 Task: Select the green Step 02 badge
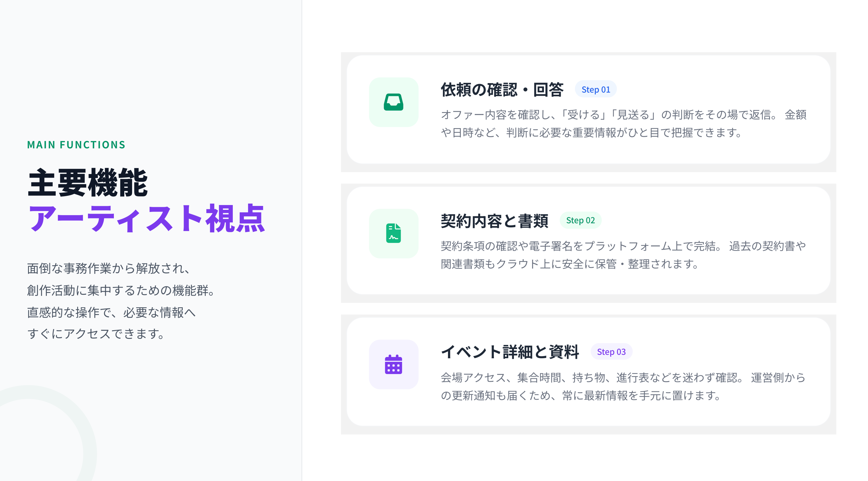(580, 220)
